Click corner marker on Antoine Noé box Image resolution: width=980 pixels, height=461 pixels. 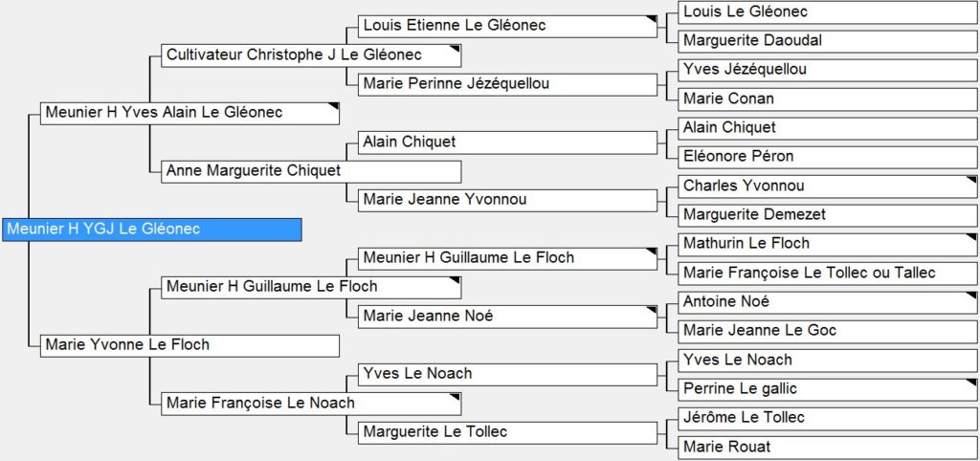click(x=969, y=296)
